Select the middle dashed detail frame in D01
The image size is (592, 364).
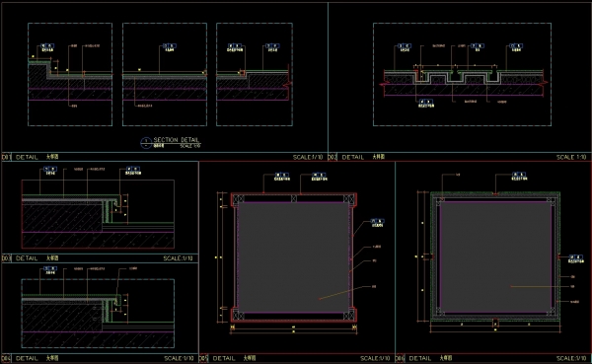tap(165, 74)
